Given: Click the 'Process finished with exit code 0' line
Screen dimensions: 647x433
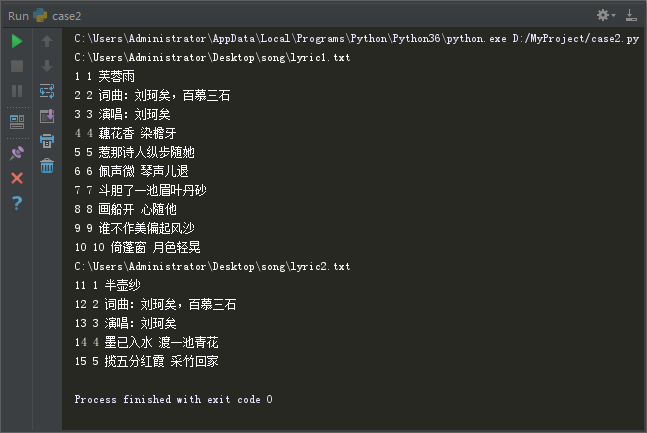Looking at the screenshot, I should [173, 399].
